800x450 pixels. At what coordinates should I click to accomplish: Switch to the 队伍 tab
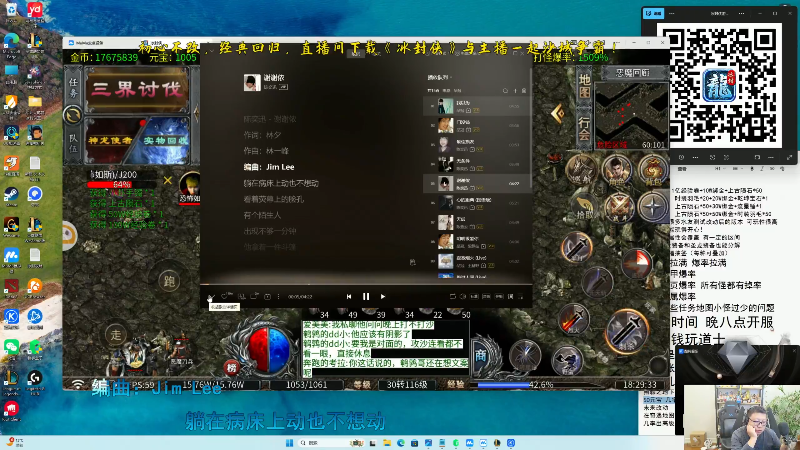(73, 143)
